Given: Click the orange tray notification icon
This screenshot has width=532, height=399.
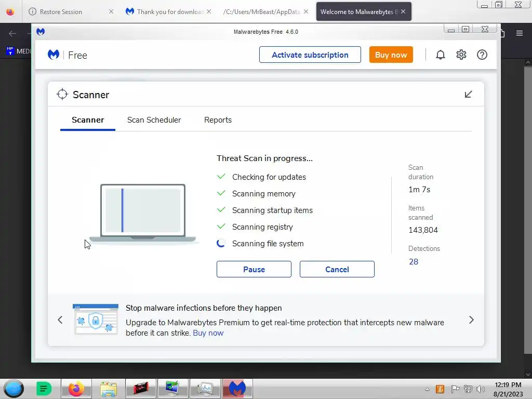Looking at the screenshot, I should tap(440, 389).
